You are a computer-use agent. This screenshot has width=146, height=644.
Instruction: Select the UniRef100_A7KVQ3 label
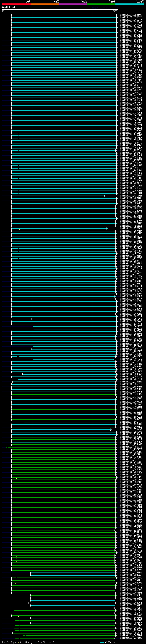point(131,196)
